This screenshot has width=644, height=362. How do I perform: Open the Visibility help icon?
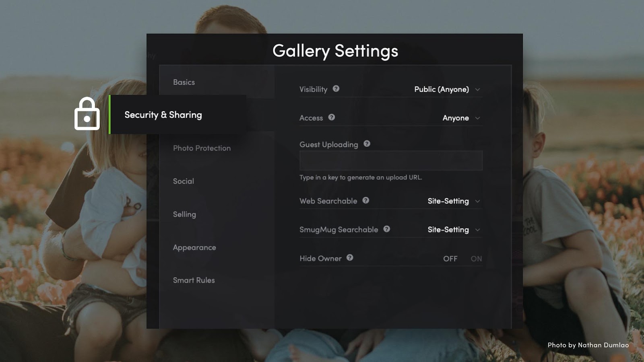point(336,89)
